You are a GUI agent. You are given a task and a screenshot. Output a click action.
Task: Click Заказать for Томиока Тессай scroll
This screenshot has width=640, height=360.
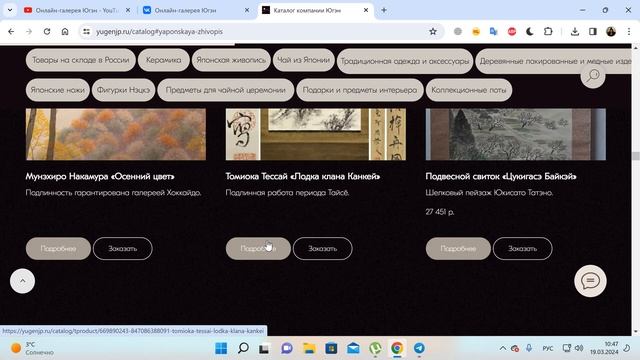pos(322,248)
